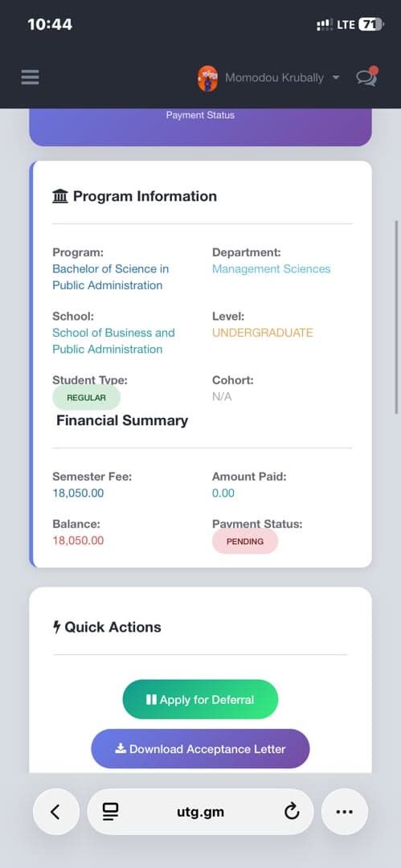Expand the Momodou Krubally user dropdown arrow

tap(335, 78)
